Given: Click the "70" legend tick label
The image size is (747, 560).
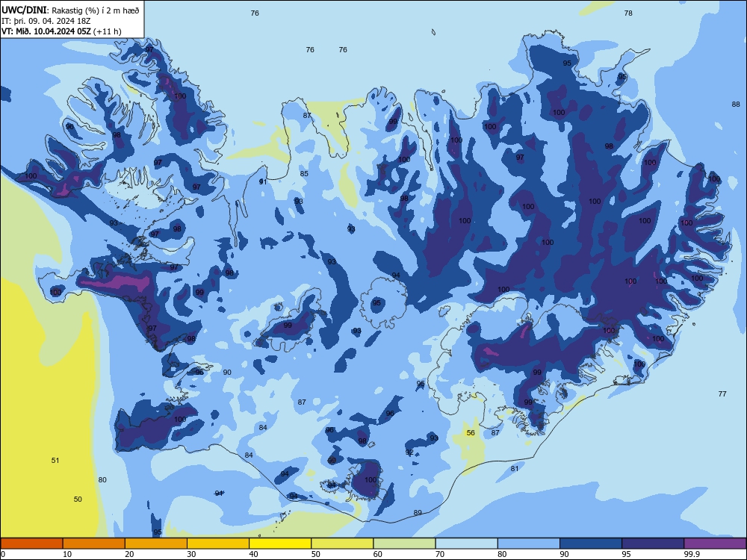Looking at the screenshot, I should click(x=440, y=554).
